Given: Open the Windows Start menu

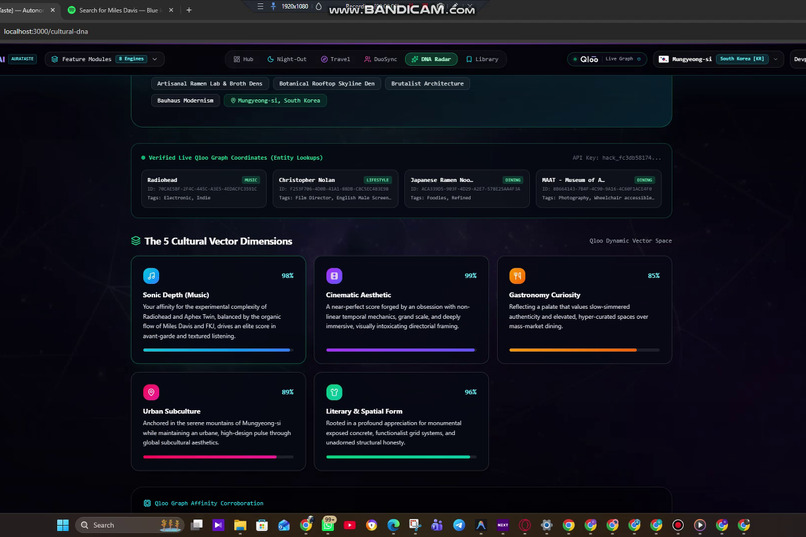Looking at the screenshot, I should (63, 525).
